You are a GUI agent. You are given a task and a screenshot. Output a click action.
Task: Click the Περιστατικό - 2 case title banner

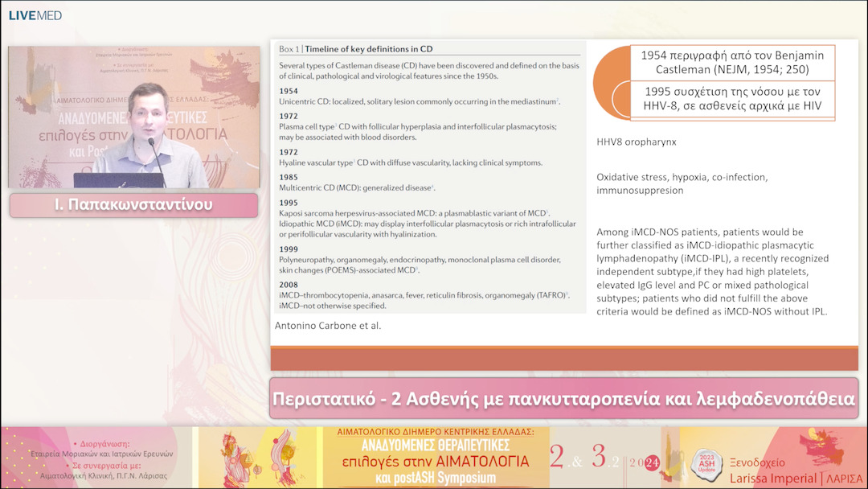coord(563,398)
